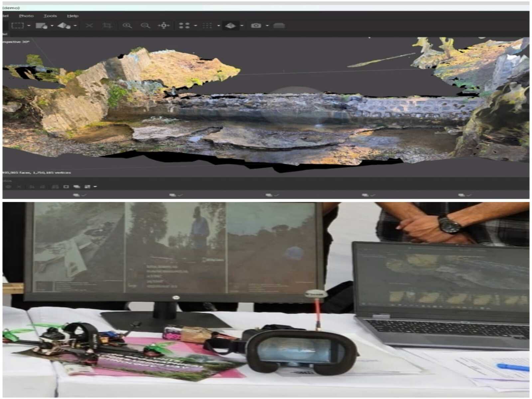Screen dimensions: 532x399
Task: Expand the Model view mode dropdown
Action: (x=242, y=26)
